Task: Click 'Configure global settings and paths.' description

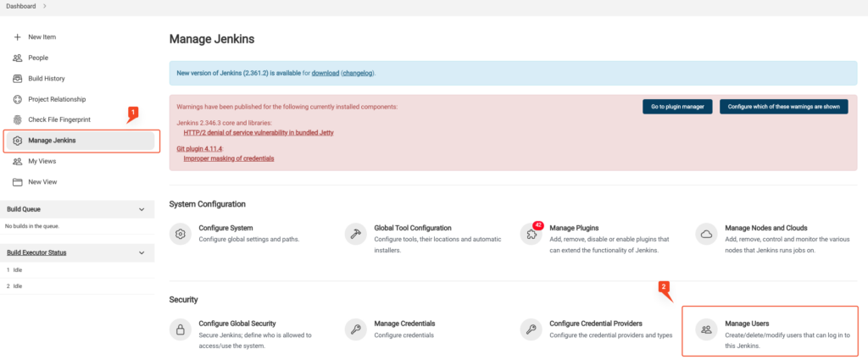Action: [x=249, y=240]
